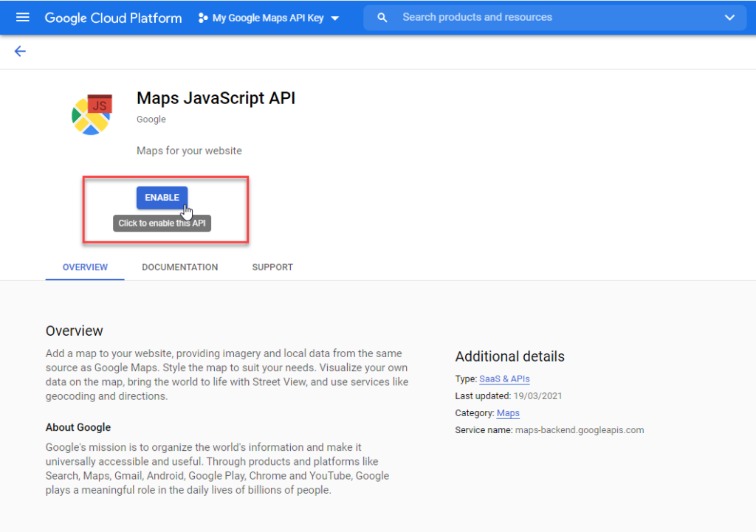Click the About Google heading
Image resolution: width=756 pixels, height=532 pixels.
pos(78,427)
